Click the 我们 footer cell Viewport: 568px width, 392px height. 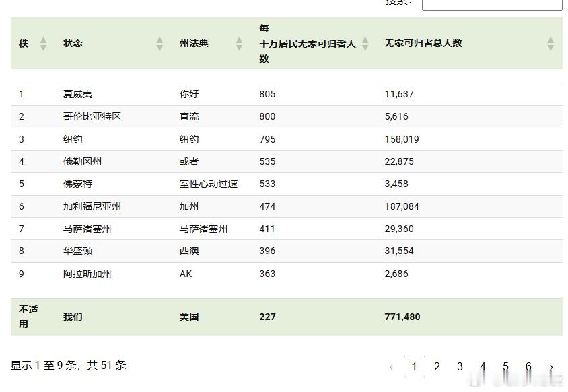pos(73,317)
